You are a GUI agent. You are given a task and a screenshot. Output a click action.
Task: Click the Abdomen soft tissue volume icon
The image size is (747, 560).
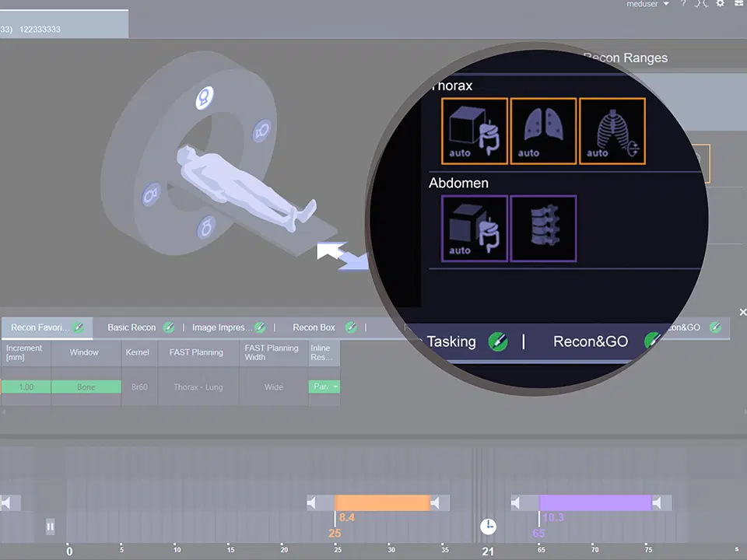pos(475,228)
